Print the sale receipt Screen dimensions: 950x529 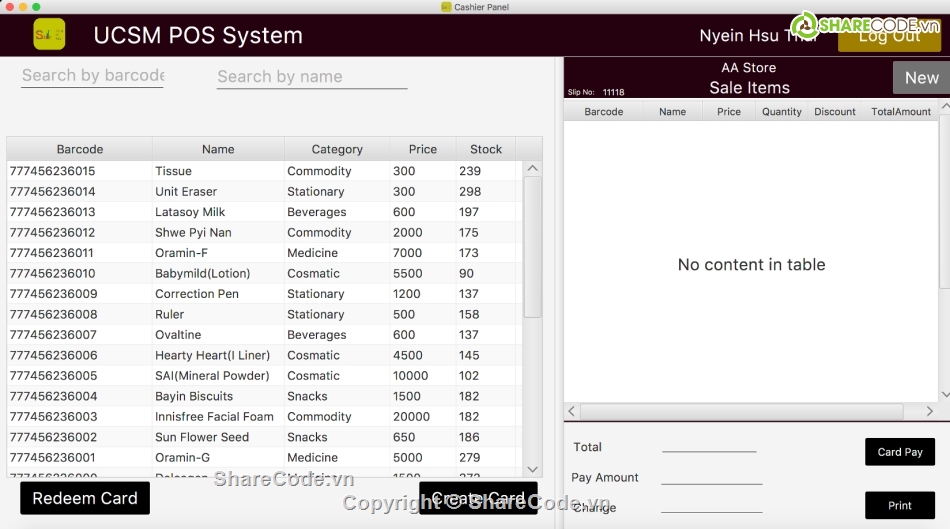899,506
